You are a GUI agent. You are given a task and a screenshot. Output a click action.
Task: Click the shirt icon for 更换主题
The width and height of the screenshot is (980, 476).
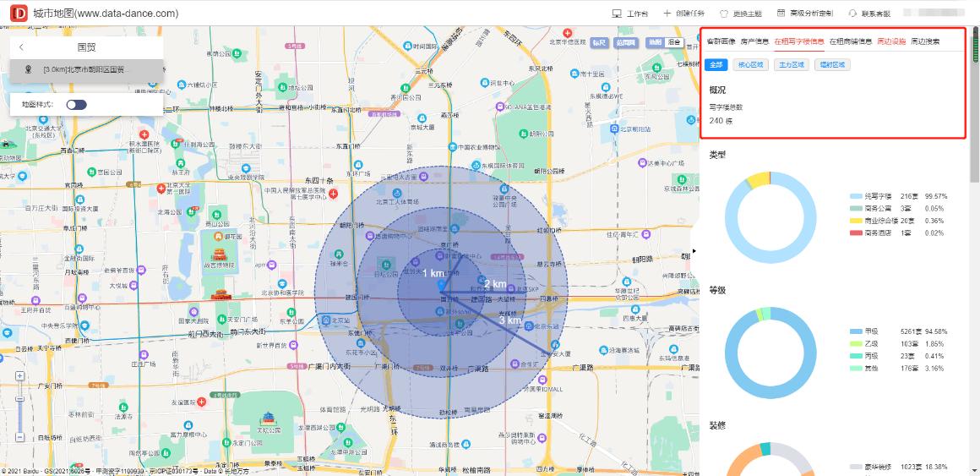click(x=723, y=14)
